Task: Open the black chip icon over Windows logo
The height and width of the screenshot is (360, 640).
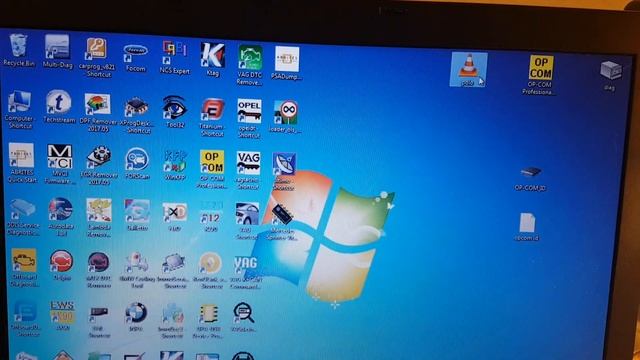Action: point(282,215)
